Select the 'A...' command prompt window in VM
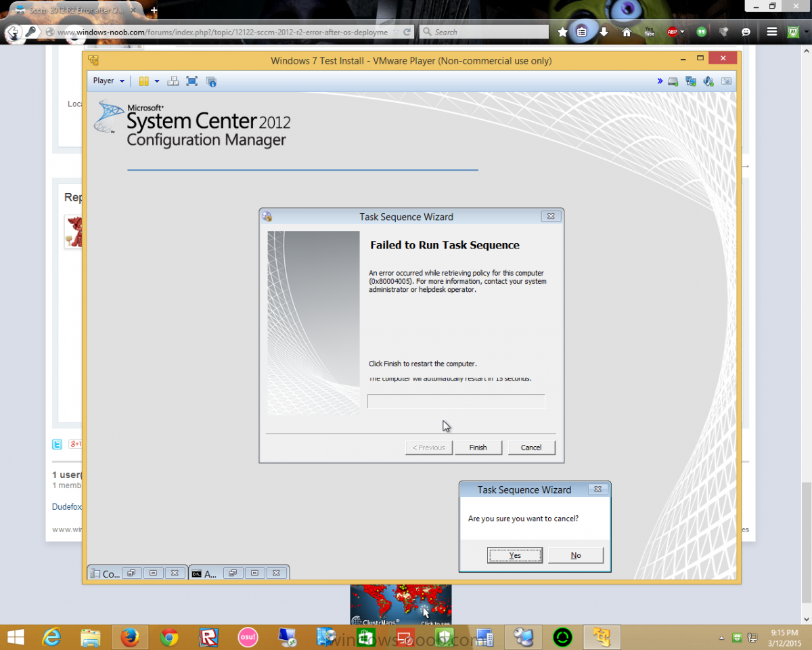Screen dimensions: 812x650 click(x=204, y=573)
